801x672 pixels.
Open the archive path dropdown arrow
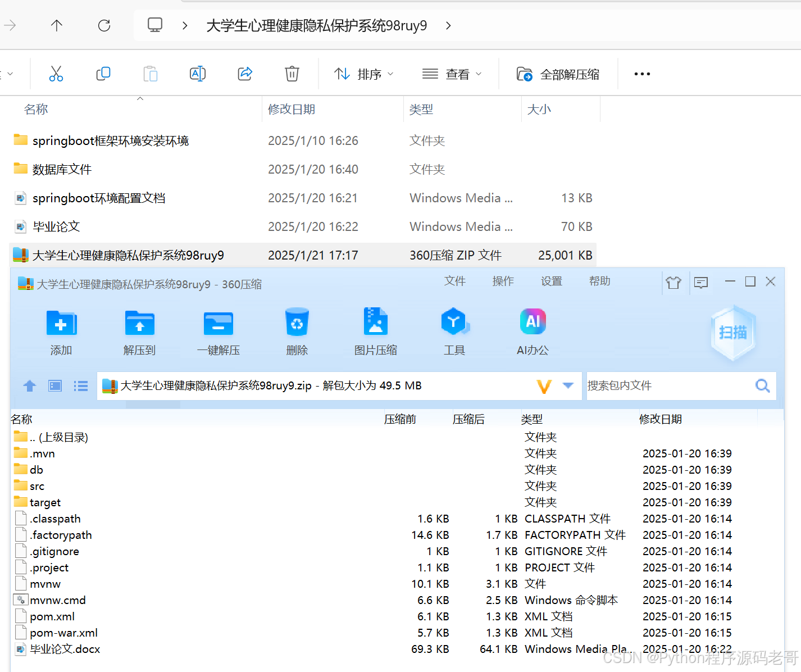pos(568,385)
